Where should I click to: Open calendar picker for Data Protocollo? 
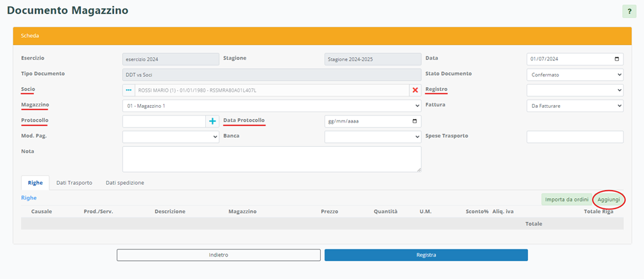414,121
